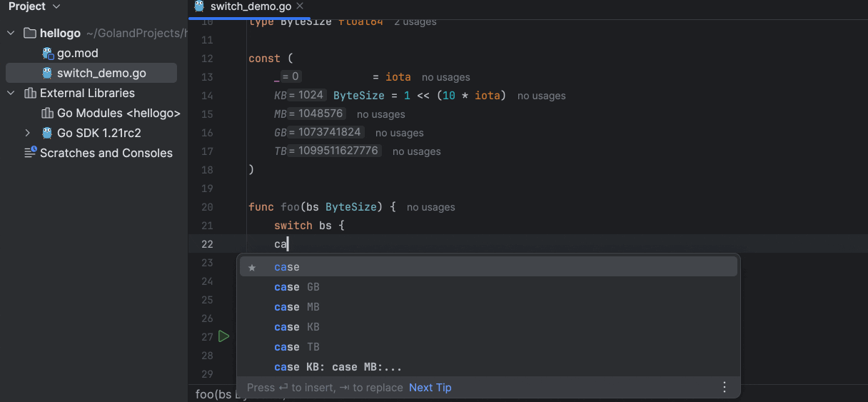868x402 pixels.
Task: Select the 'case GB' completion item
Action: click(297, 287)
